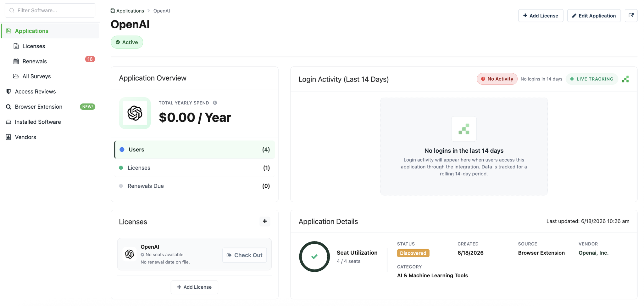Click the plus icon in Licenses header
The width and height of the screenshot is (644, 306).
[265, 221]
